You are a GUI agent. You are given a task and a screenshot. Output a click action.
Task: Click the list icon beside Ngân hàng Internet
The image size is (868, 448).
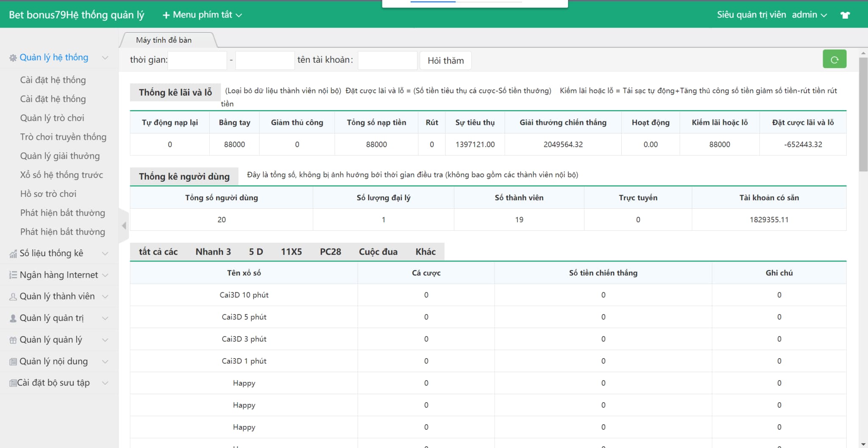13,275
